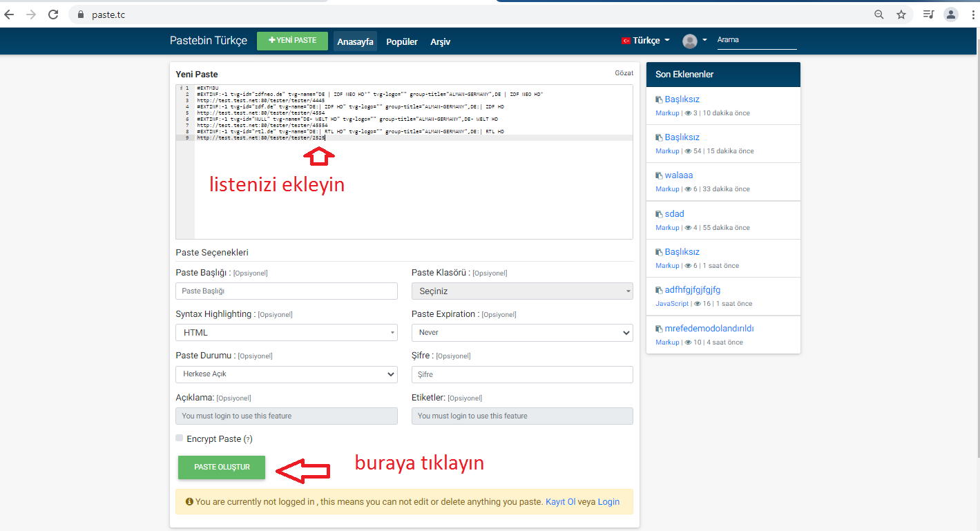Viewport: 980px width, 531px height.
Task: Click #EXTM3U first line in editor
Action: 209,88
